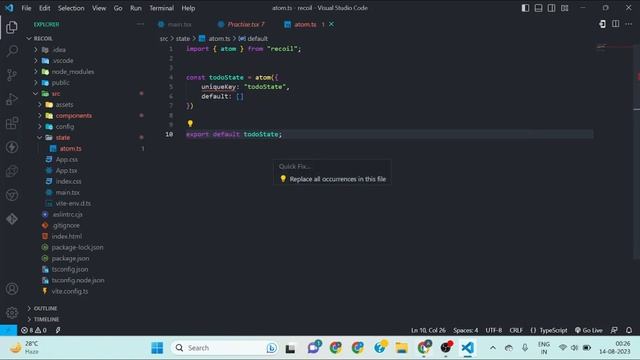Open vite.config.ts file
Viewport: 640px width, 360px height.
pos(69,291)
